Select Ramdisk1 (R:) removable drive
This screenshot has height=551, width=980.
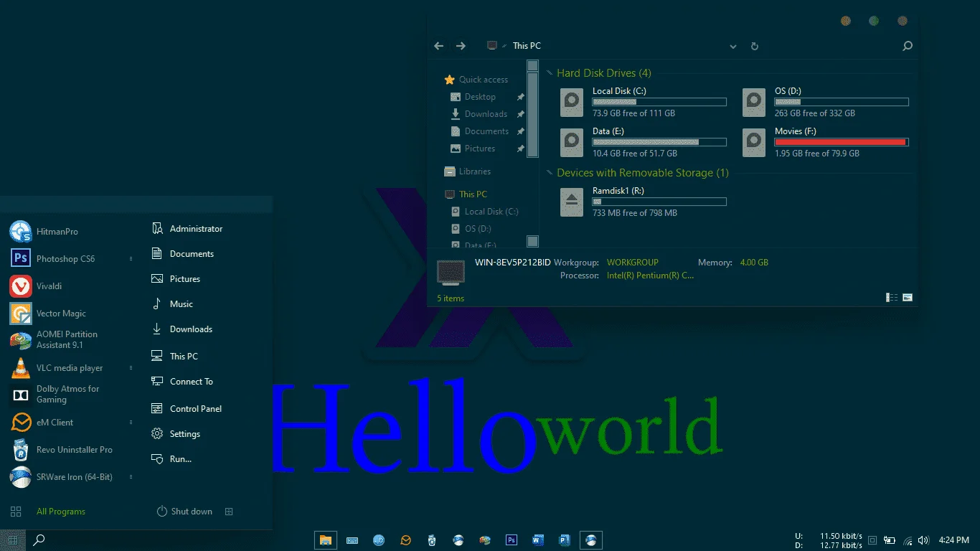(644, 202)
